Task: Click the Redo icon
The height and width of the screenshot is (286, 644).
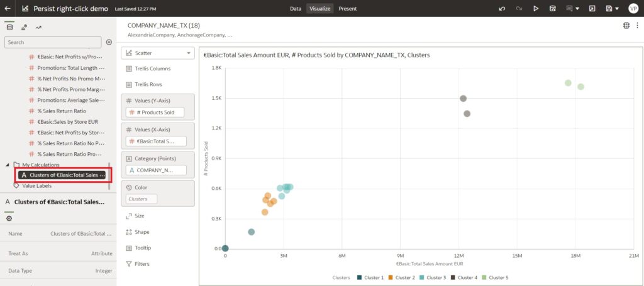Action: tap(519, 8)
